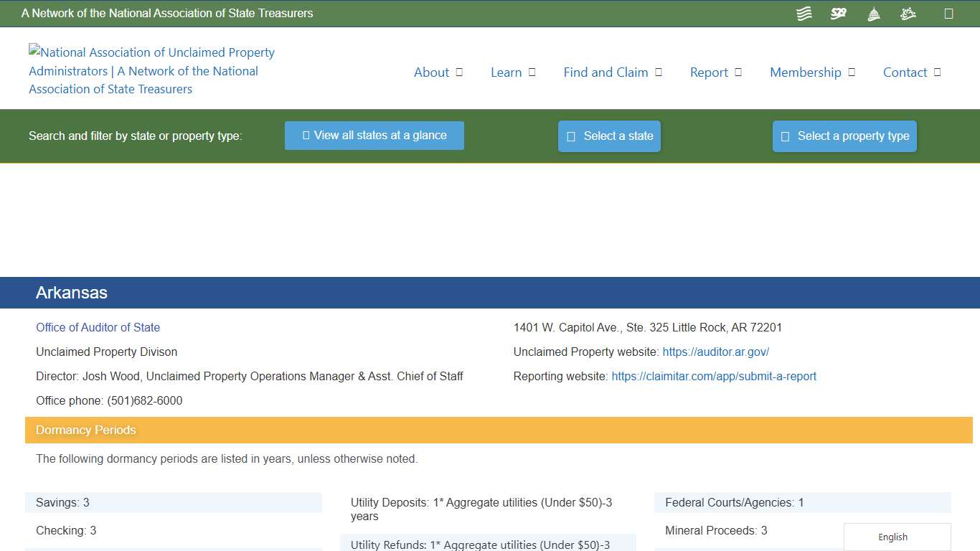The width and height of the screenshot is (980, 551).
Task: Expand the arrow next to Membership
Action: click(852, 72)
